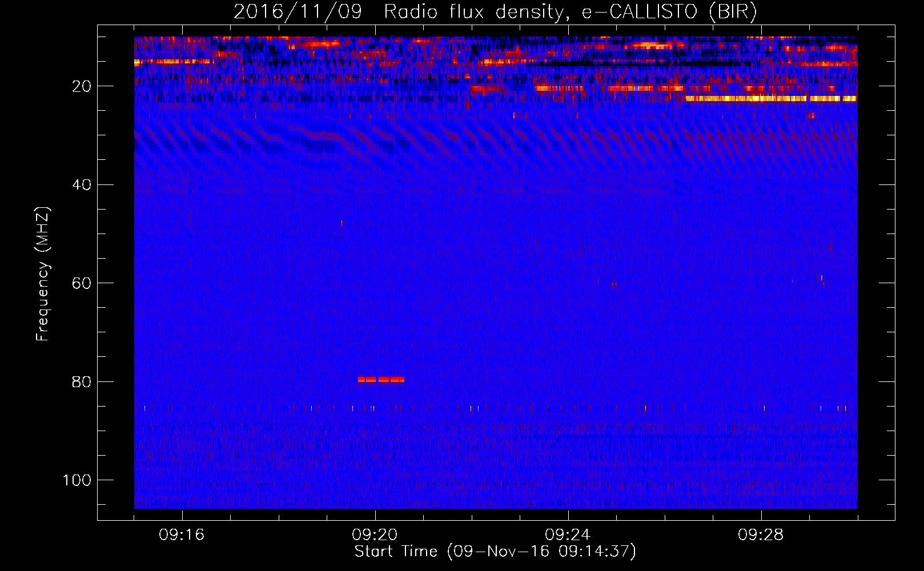Click the 09:28 time tick label
Screen dimensions: 924x571
point(761,535)
